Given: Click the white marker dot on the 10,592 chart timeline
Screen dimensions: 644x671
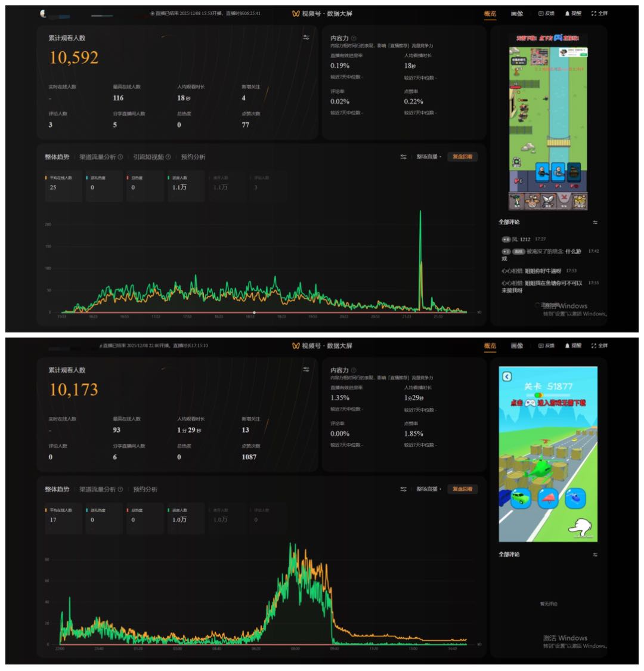Looking at the screenshot, I should (x=254, y=313).
